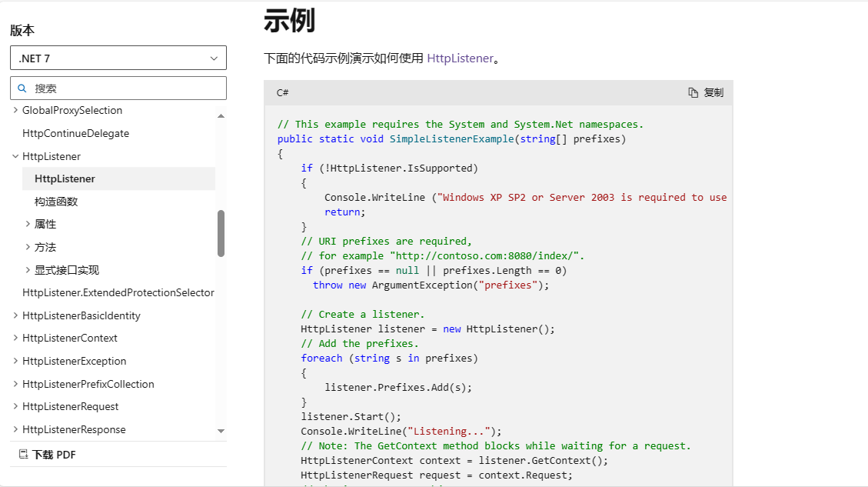Expand the 显式接口实现 section

[x=28, y=270]
